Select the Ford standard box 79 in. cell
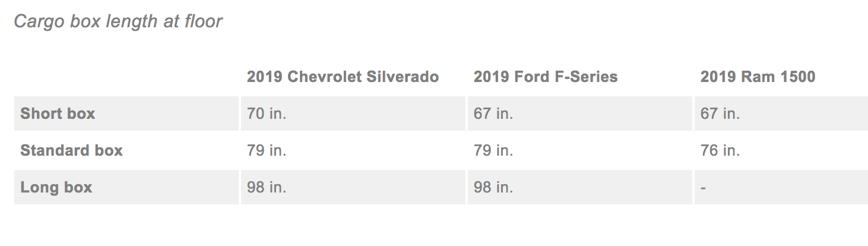 (x=580, y=150)
